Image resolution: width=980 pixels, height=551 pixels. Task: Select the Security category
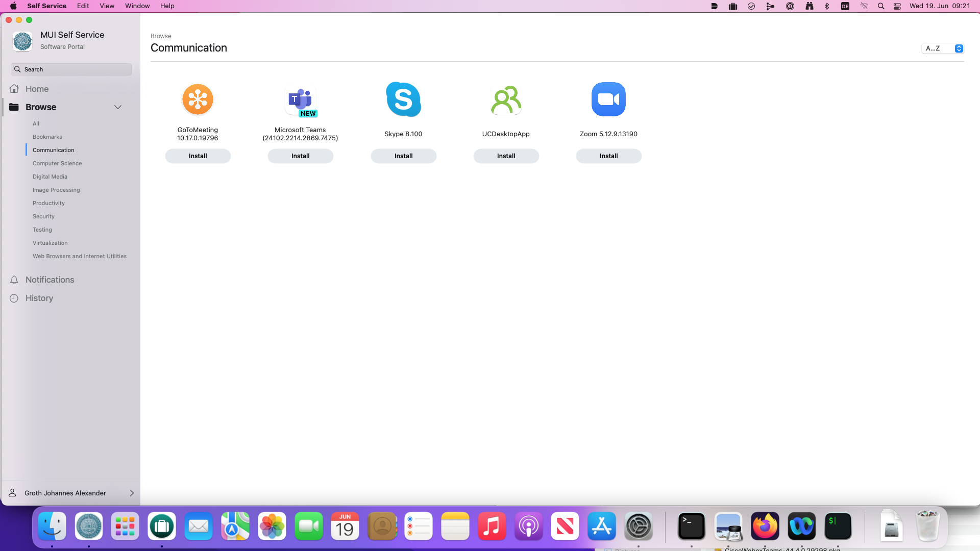tap(43, 216)
